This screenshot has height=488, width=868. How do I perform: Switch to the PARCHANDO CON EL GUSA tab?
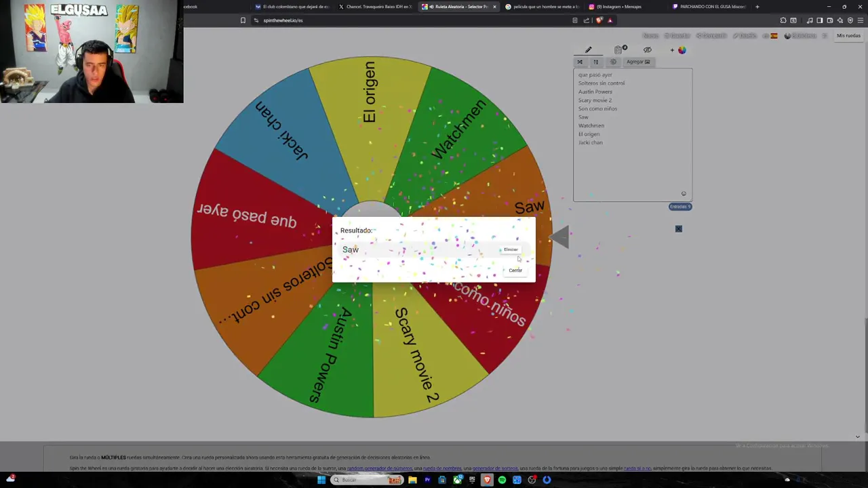click(709, 7)
